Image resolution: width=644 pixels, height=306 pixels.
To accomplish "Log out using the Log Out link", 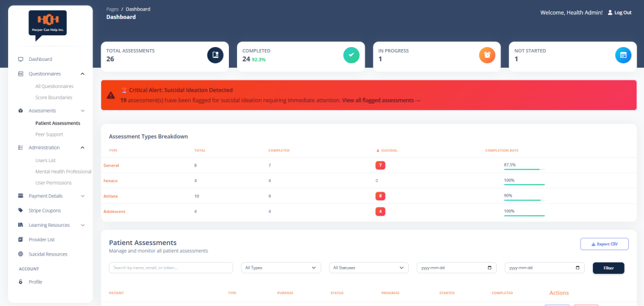I will click(619, 13).
